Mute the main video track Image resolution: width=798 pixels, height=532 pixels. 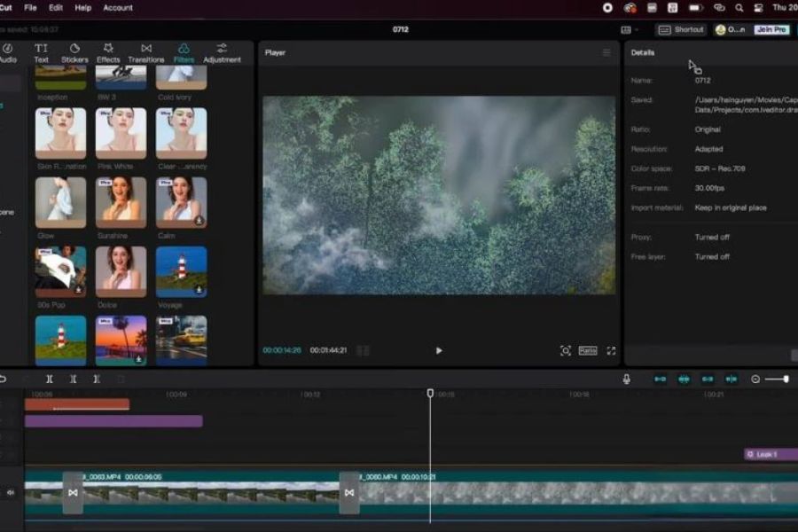pyautogui.click(x=10, y=492)
